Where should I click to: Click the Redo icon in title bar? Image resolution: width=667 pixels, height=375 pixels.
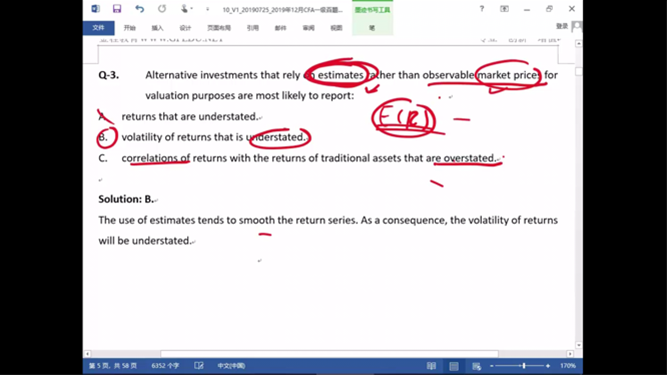click(x=162, y=9)
